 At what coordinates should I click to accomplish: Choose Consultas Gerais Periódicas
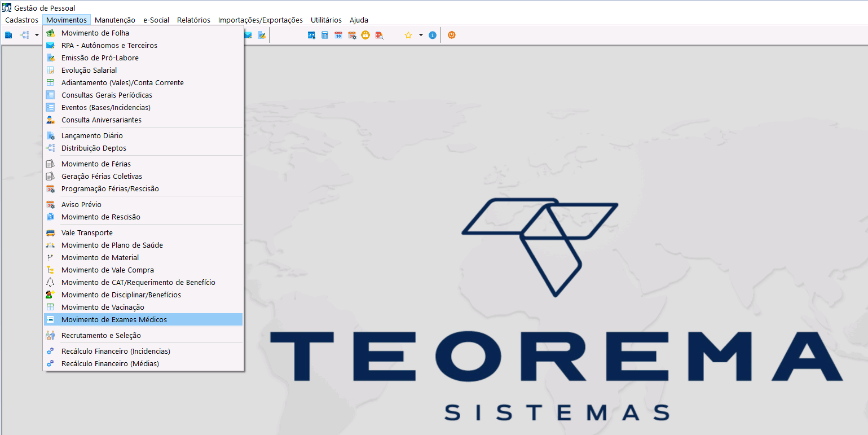(x=143, y=95)
